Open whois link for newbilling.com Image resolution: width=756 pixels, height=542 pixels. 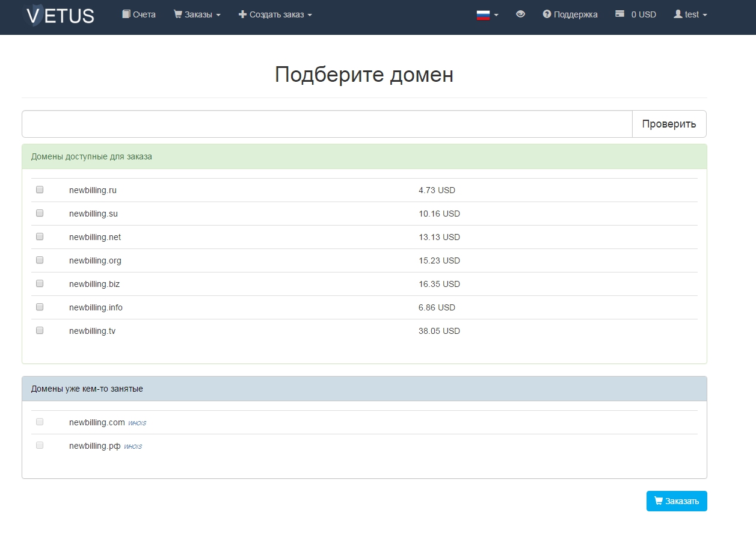pos(137,423)
